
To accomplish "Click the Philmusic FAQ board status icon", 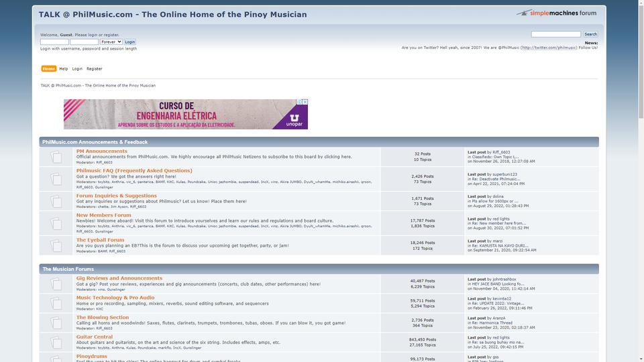I will pyautogui.click(x=56, y=179).
